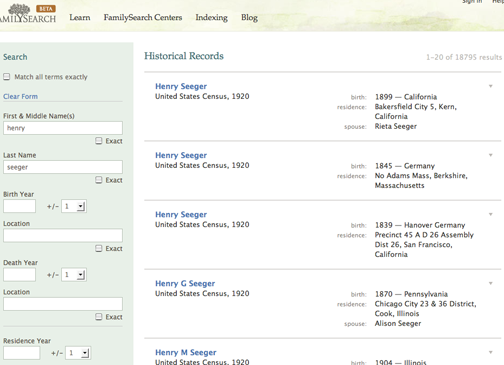Click the Clear Form link
The height and width of the screenshot is (365, 504).
[20, 96]
